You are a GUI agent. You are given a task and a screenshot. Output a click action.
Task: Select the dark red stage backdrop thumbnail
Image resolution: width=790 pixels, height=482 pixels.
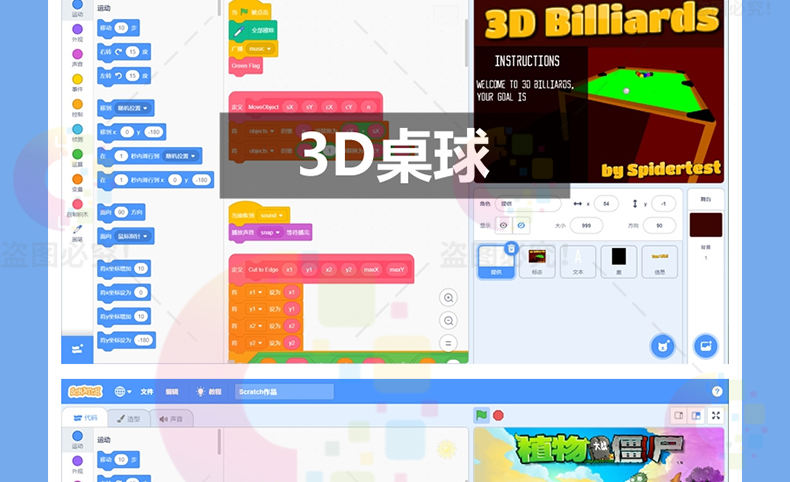(705, 225)
